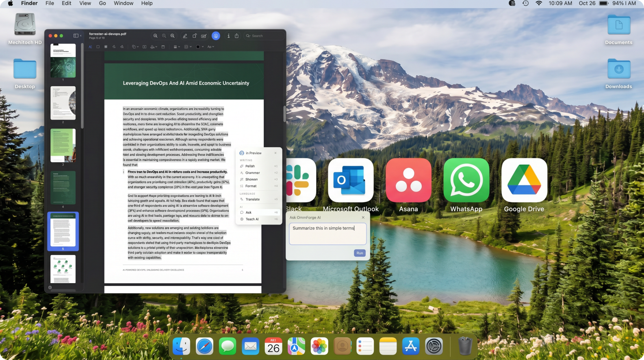Click the zoom out magnifier icon
The image size is (644, 360).
(x=155, y=36)
